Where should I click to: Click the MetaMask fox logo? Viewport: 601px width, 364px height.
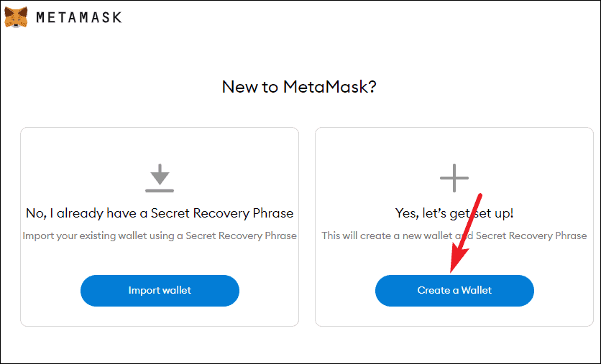click(x=16, y=17)
